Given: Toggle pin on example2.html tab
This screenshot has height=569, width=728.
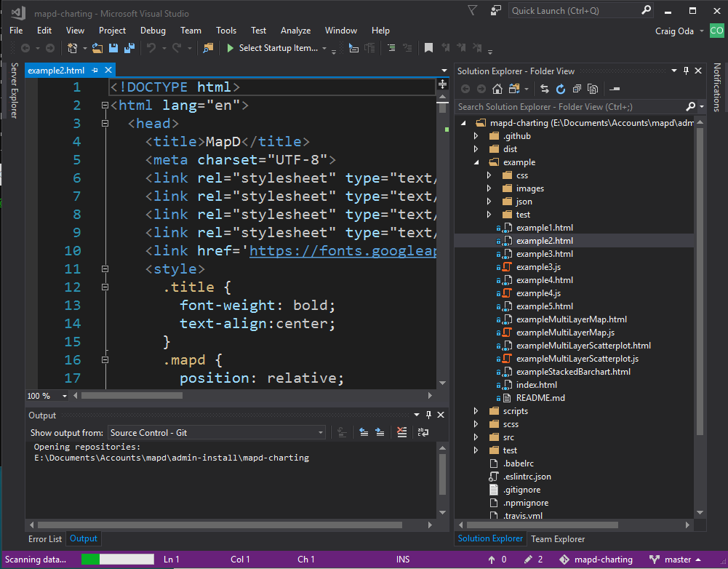Looking at the screenshot, I should point(95,70).
